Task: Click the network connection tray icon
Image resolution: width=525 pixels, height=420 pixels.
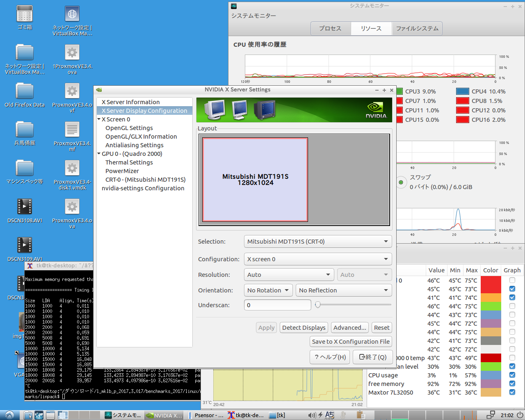Action: coord(490,415)
